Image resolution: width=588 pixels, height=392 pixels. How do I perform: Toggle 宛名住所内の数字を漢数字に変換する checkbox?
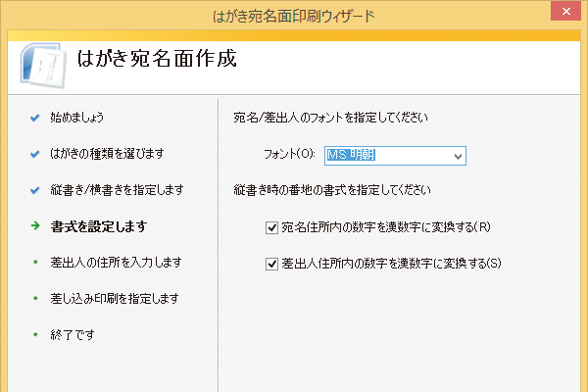271,227
